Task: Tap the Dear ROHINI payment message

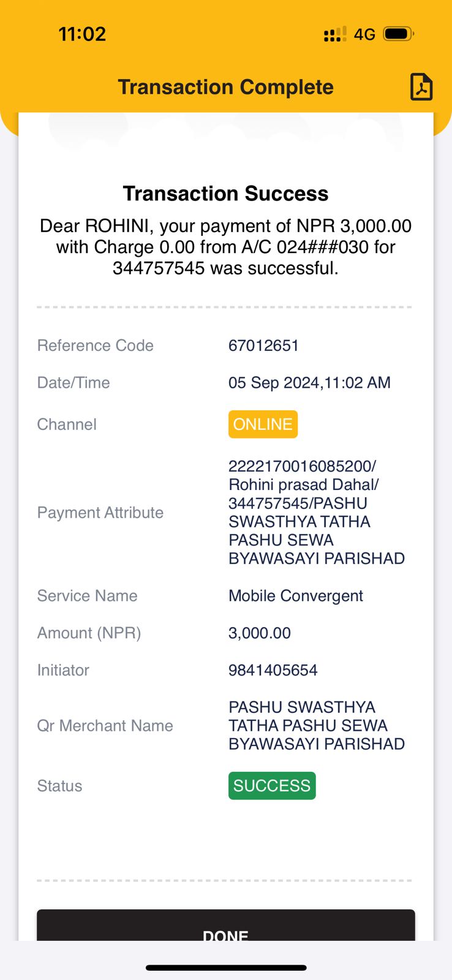Action: (226, 247)
